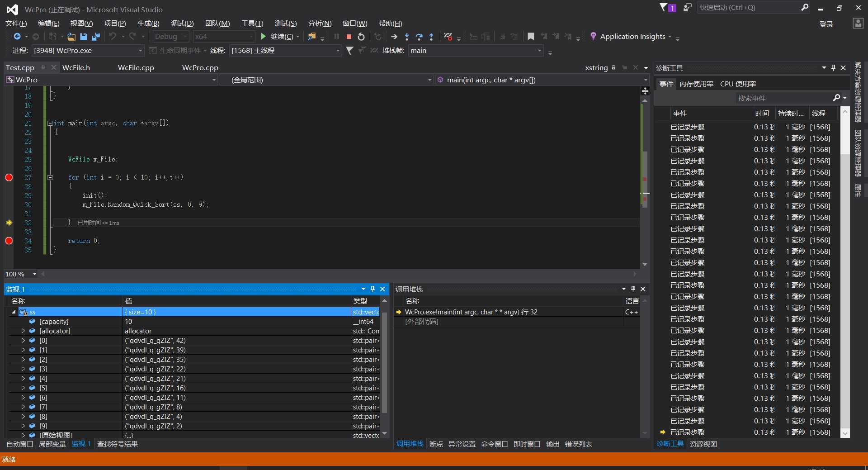Close the Test.cpp tab
868x470 pixels.
pos(53,67)
